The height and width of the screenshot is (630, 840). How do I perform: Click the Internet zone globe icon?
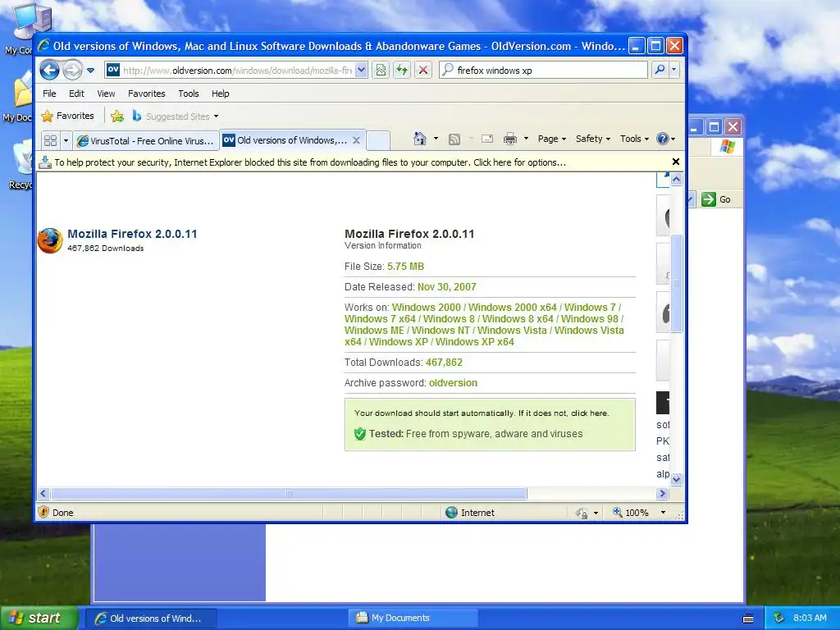click(x=452, y=513)
